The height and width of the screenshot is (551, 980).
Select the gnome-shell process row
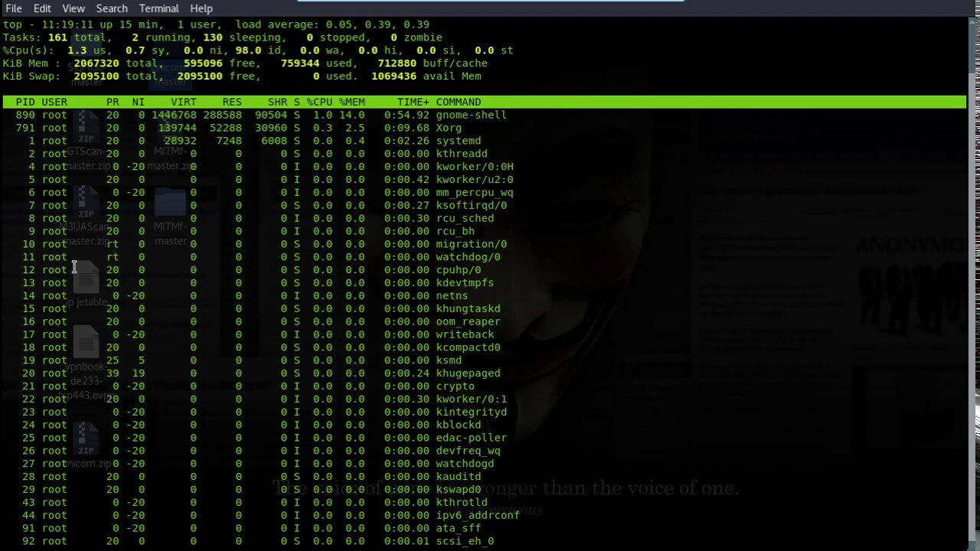click(x=484, y=115)
